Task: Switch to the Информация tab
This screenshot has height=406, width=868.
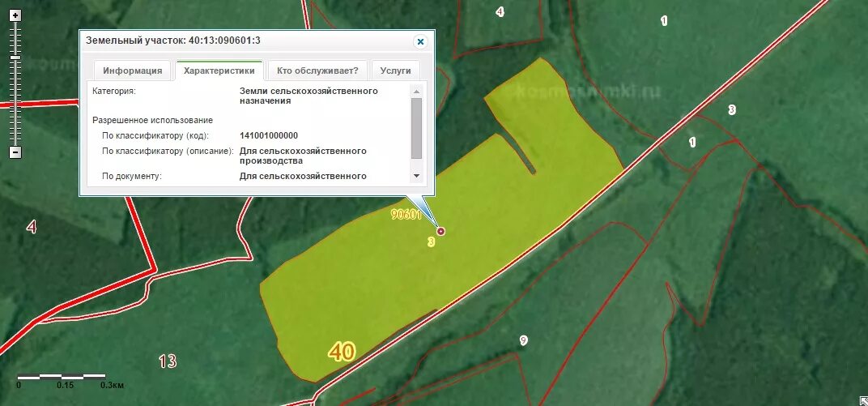Action: click(132, 71)
